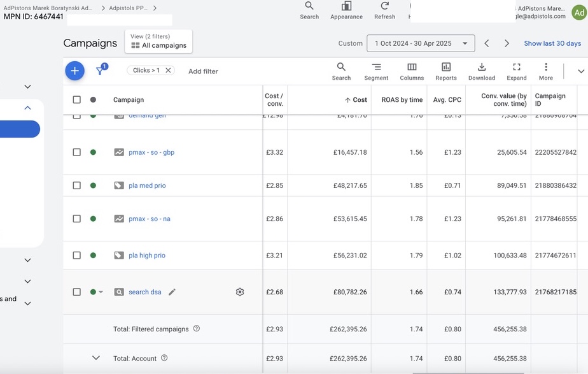The image size is (588, 374).
Task: Open the date range dropdown
Action: [421, 43]
